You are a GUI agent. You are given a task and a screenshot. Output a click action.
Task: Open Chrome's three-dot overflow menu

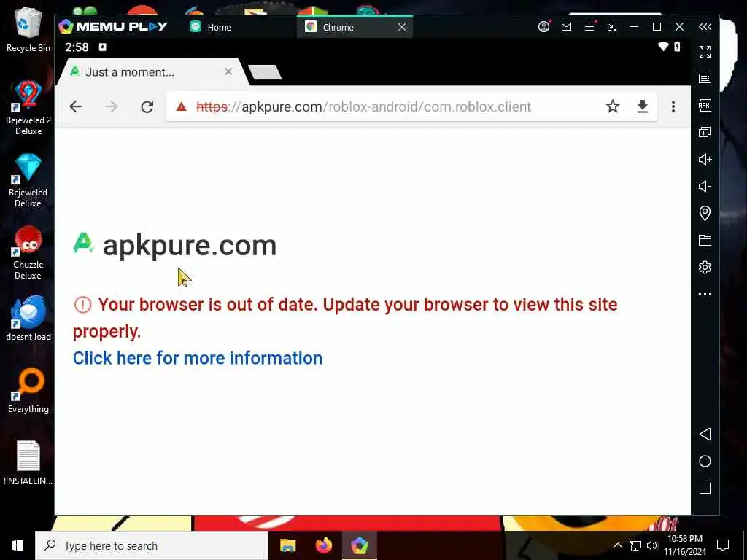pyautogui.click(x=673, y=106)
